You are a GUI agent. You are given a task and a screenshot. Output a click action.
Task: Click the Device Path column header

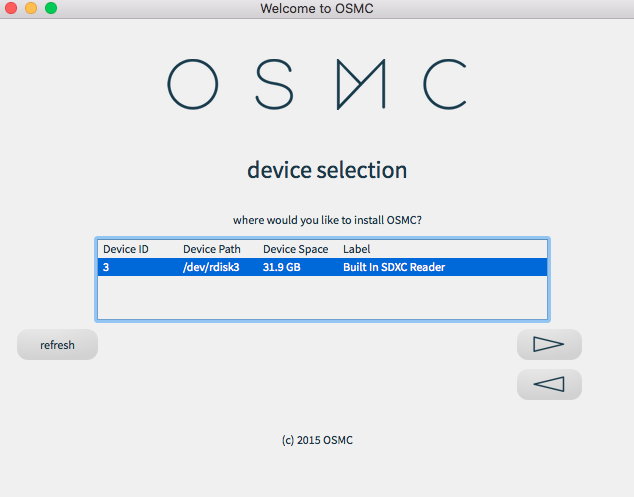211,249
